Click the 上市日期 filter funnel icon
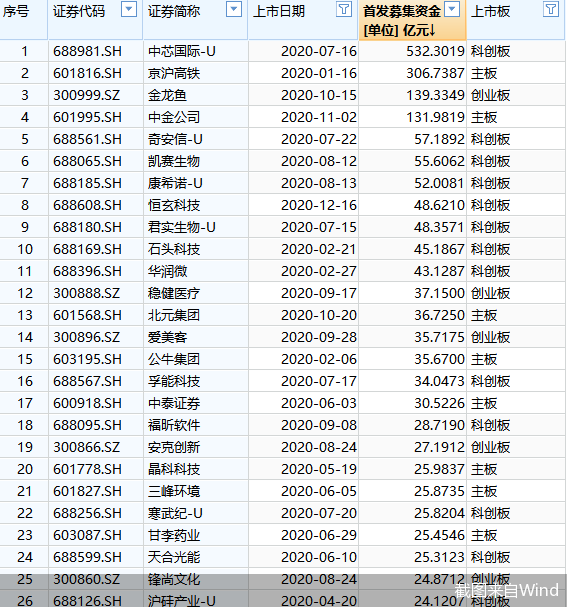 coord(344,9)
